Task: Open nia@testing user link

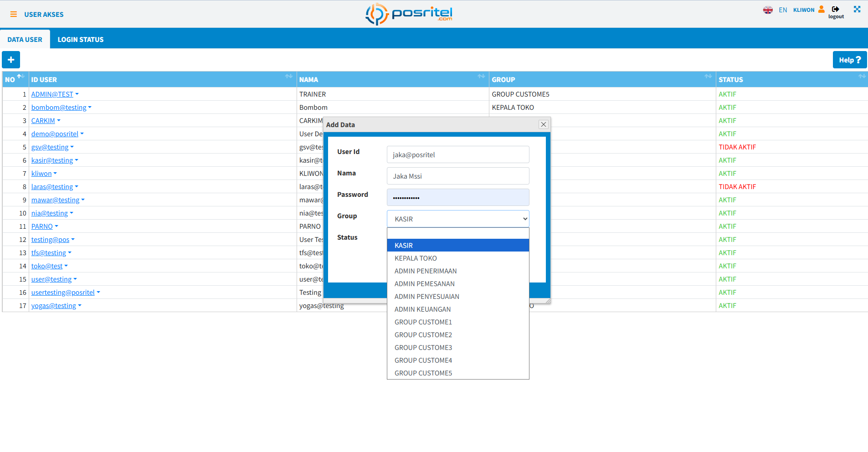Action: coord(49,213)
